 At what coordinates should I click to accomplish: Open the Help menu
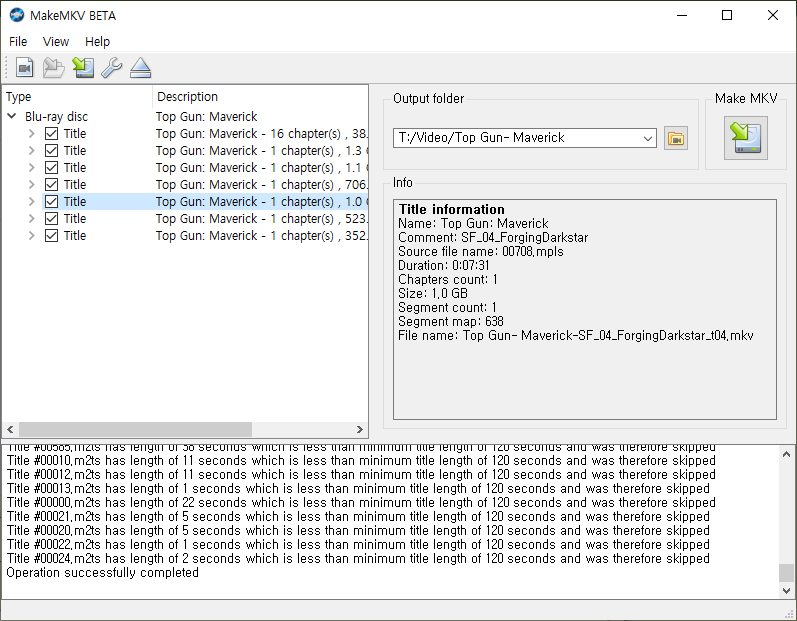point(97,42)
